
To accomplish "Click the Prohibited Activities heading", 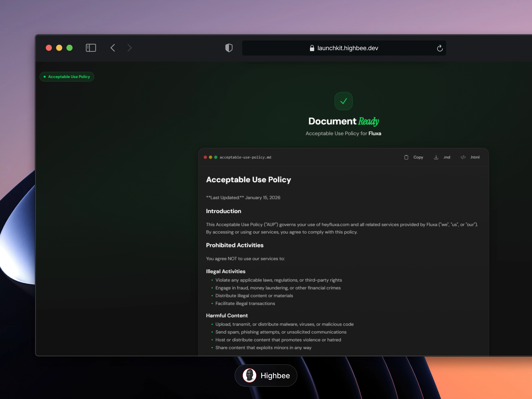I will pyautogui.click(x=235, y=245).
